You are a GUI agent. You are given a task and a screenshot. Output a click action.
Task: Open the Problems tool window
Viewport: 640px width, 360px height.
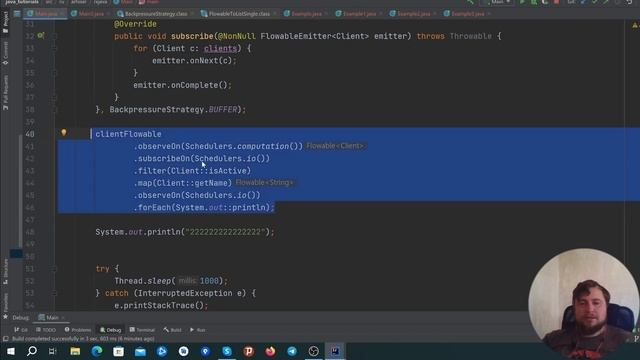click(78, 330)
